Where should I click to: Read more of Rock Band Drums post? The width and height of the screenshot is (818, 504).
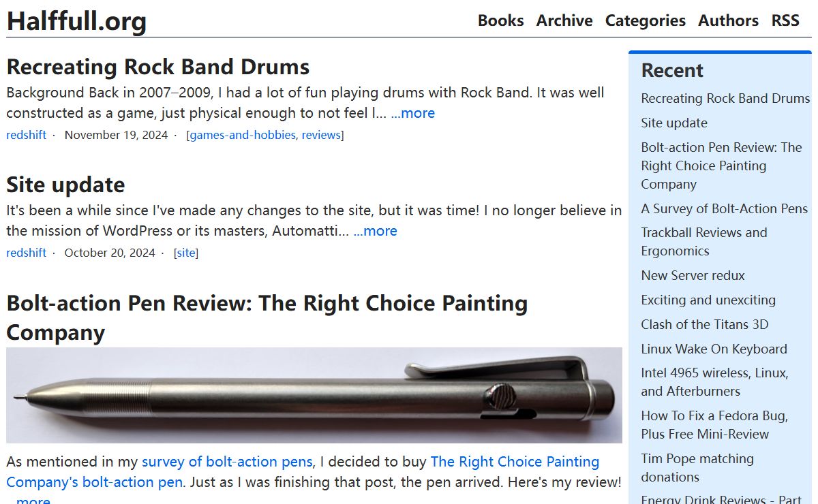pos(412,113)
